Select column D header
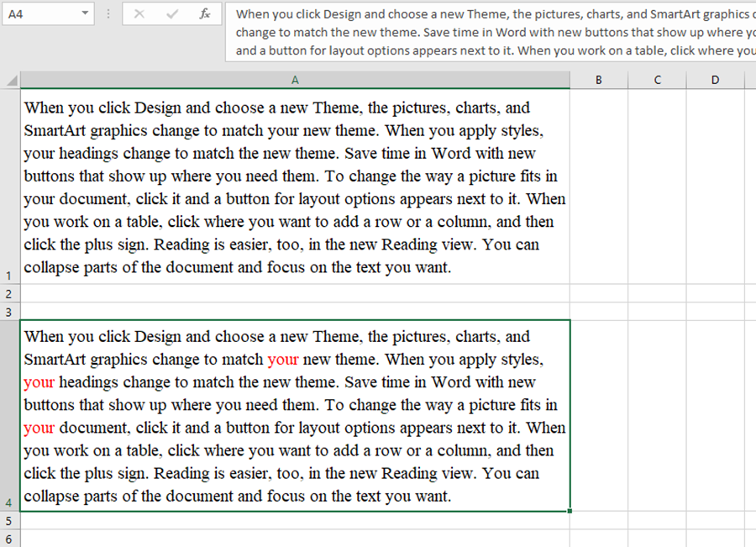 point(716,80)
